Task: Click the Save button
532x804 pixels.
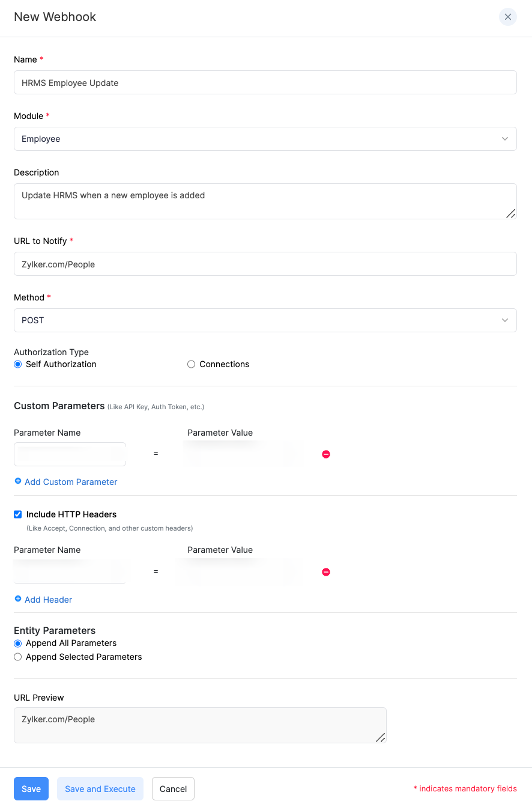Action: click(x=31, y=788)
